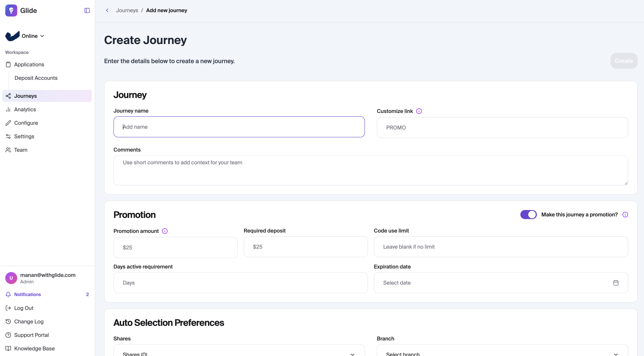This screenshot has height=356, width=644.
Task: Click the Create button
Action: coord(624,61)
